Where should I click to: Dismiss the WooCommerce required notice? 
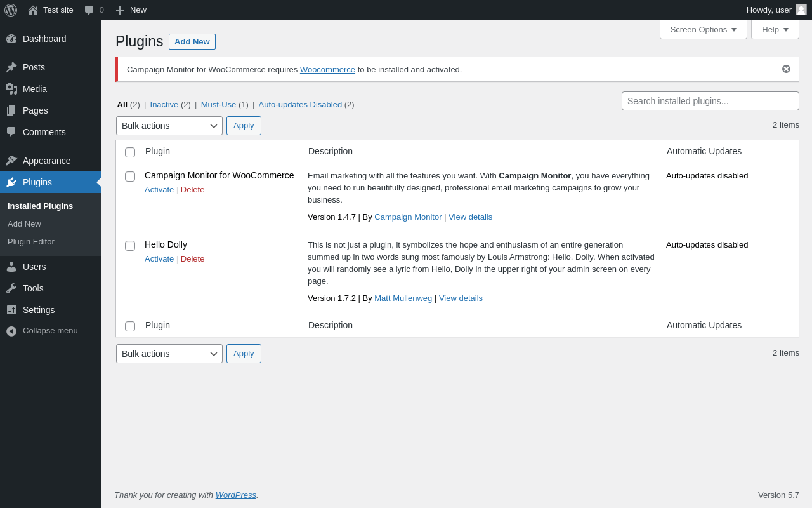point(786,69)
